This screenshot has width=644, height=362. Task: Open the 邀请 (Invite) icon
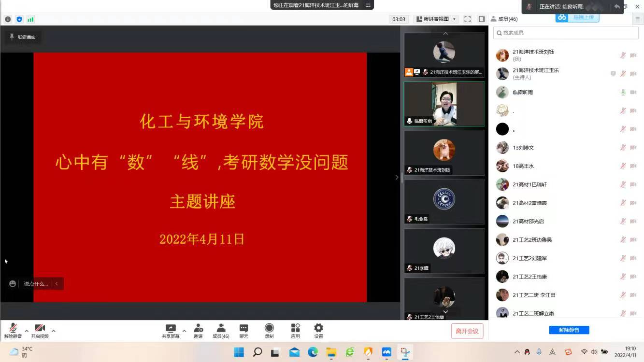click(x=198, y=331)
